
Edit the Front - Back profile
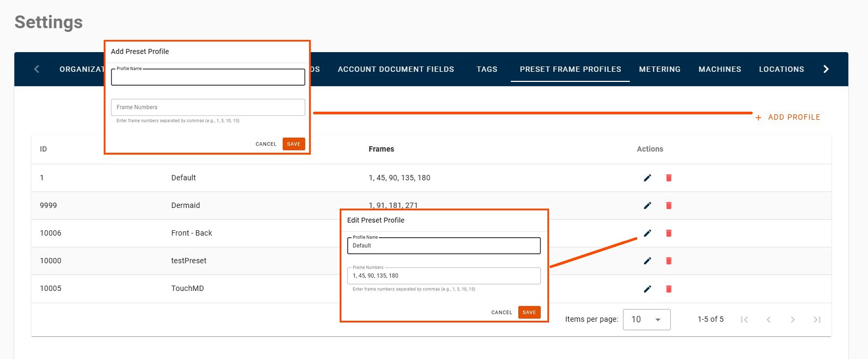(647, 233)
